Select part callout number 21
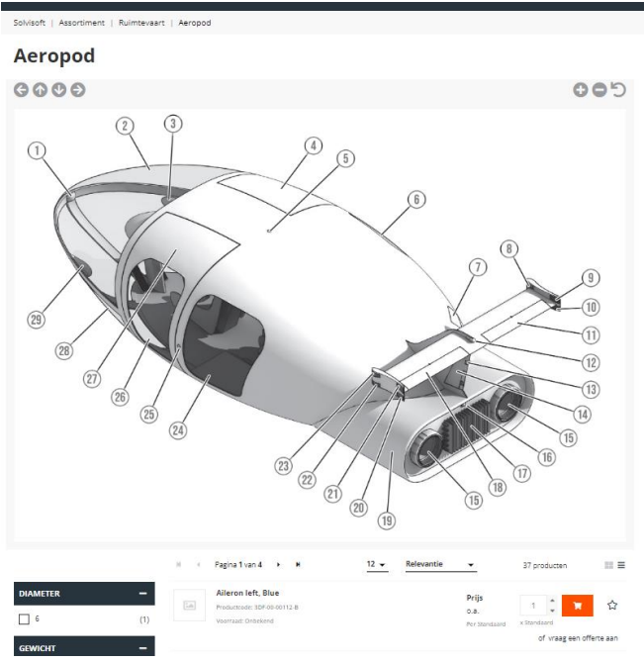Viewport: 644px width, 662px height. [333, 494]
